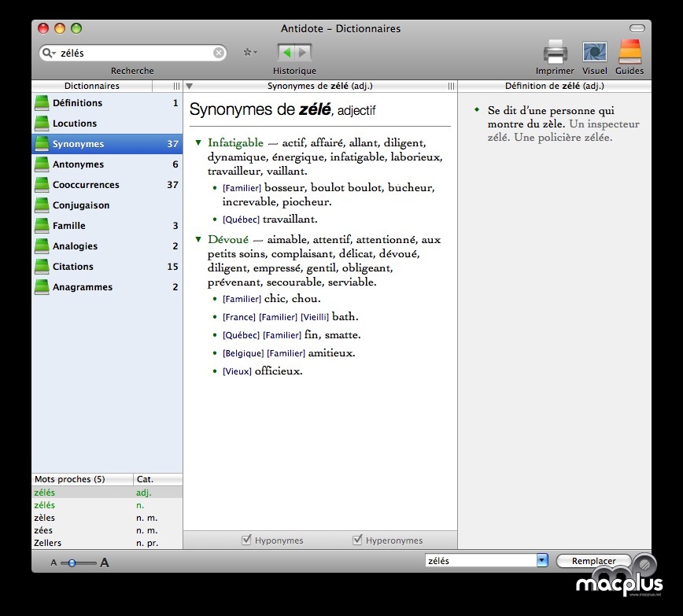This screenshot has height=616, width=683.
Task: Click the Citations dictionary book icon
Action: pyautogui.click(x=42, y=267)
